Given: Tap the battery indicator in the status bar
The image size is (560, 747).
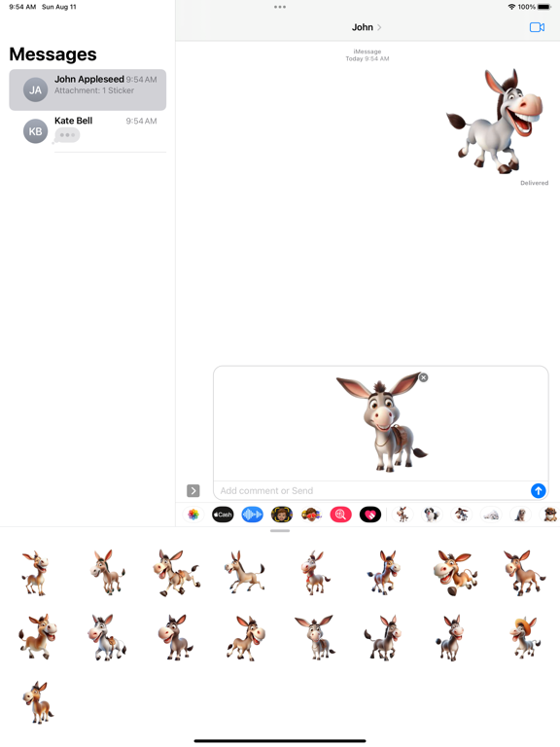Looking at the screenshot, I should pos(544,7).
